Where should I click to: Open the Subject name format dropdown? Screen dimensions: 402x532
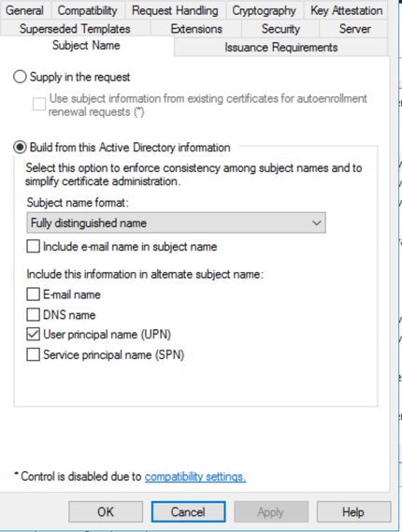click(176, 223)
